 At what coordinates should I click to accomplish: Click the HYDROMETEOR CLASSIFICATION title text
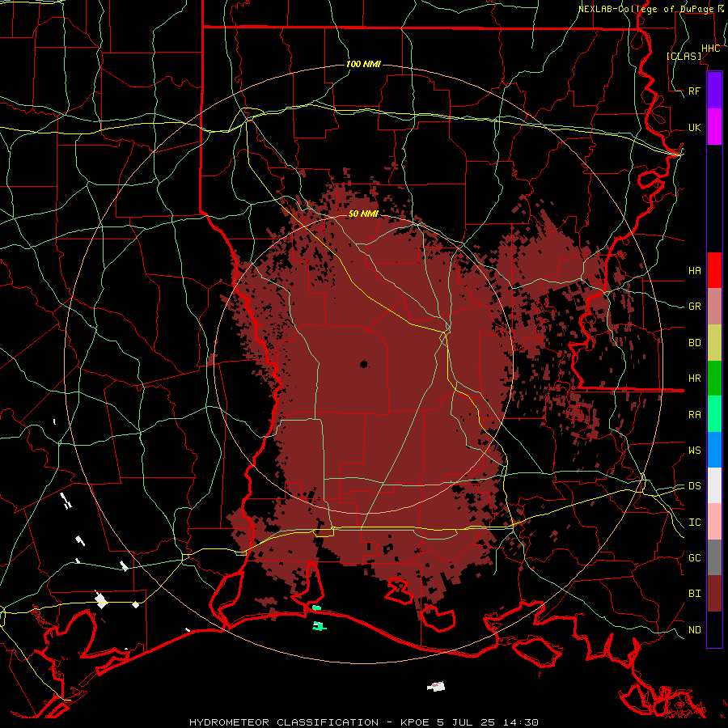[284, 722]
